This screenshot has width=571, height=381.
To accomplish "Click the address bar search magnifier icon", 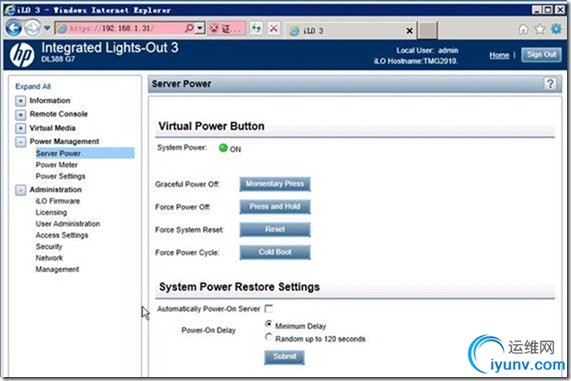I will pos(189,28).
